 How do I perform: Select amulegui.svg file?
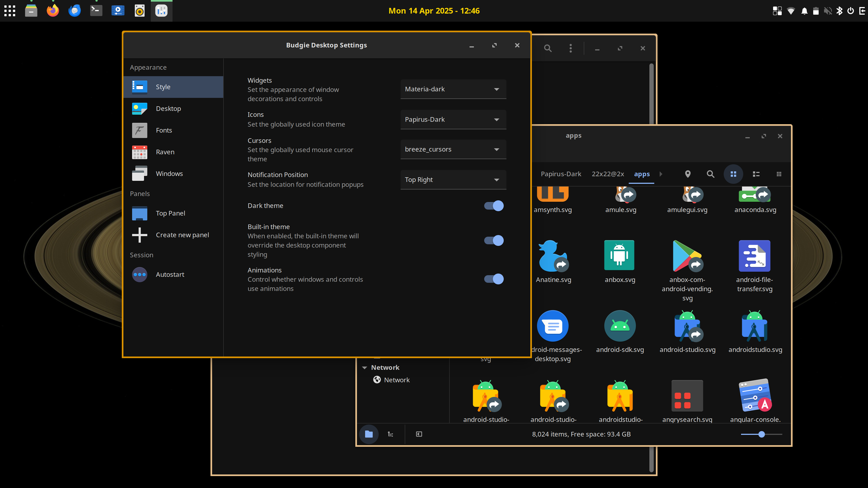point(687,201)
